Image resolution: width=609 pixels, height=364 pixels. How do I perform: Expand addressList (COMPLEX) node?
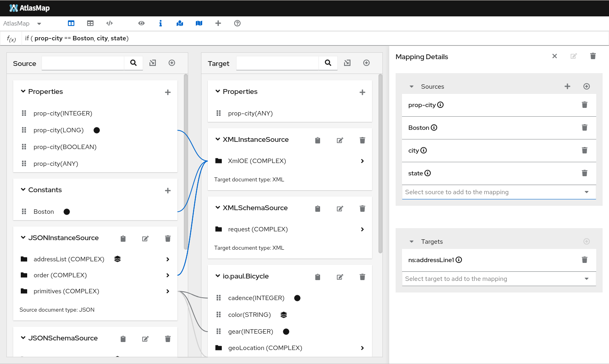[168, 259]
